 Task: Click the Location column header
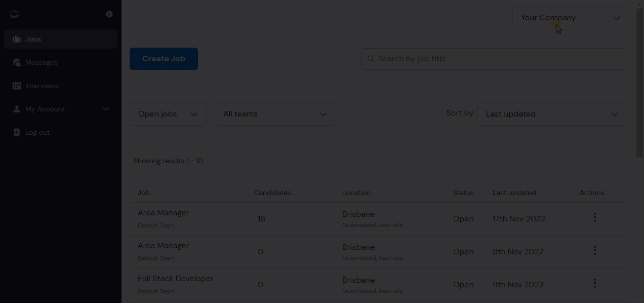coord(356,193)
